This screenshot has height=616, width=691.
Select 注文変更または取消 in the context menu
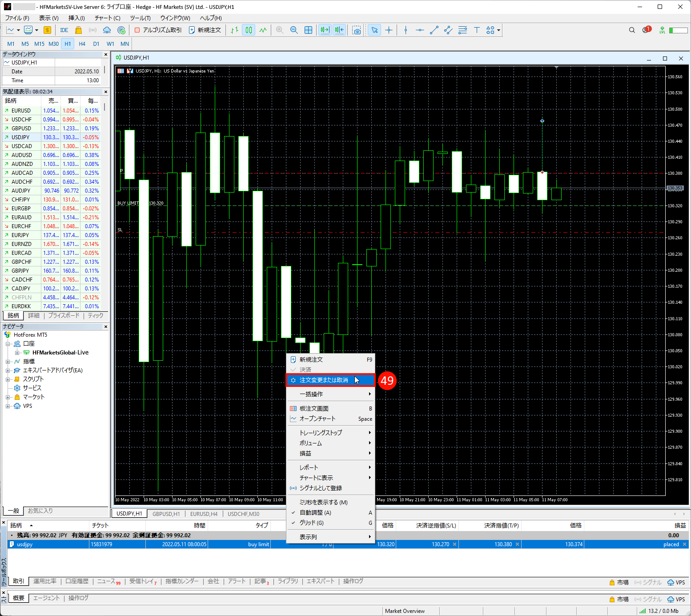(324, 380)
